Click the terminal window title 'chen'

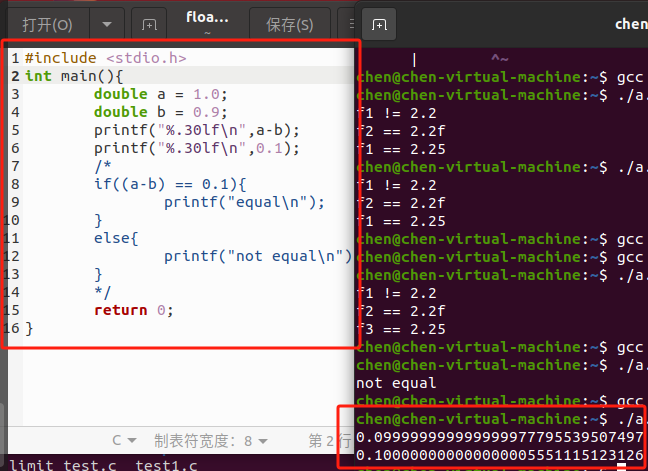pos(631,24)
